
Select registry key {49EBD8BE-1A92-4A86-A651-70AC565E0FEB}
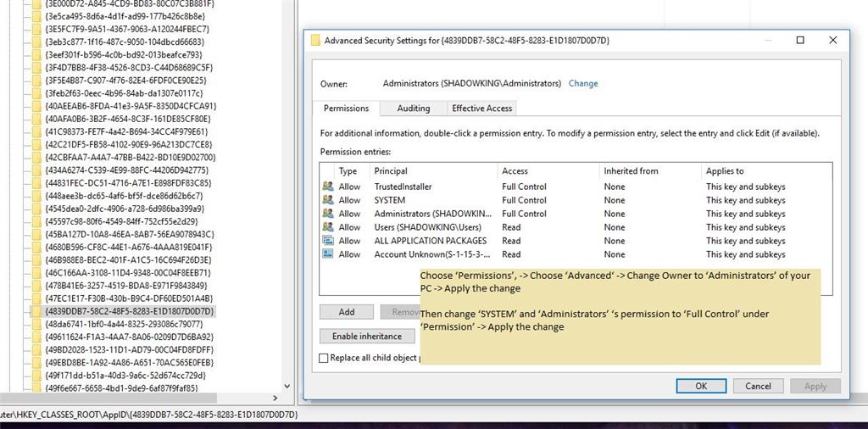click(130, 363)
